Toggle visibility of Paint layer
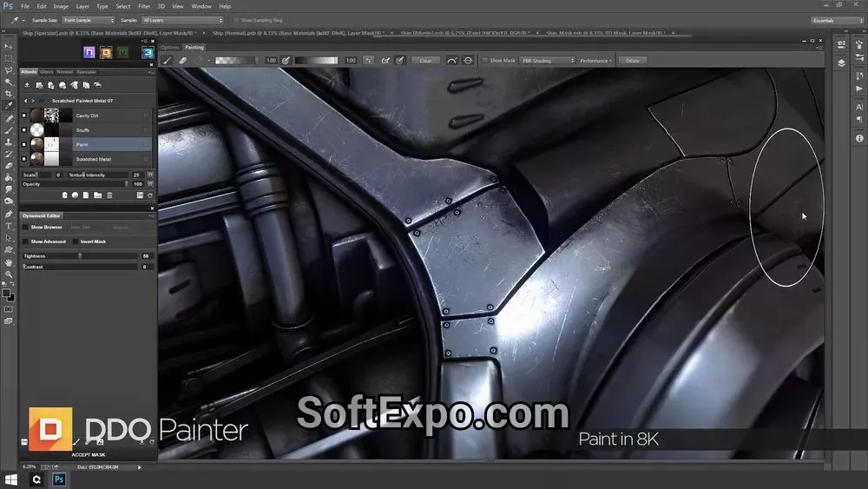 pyautogui.click(x=23, y=144)
